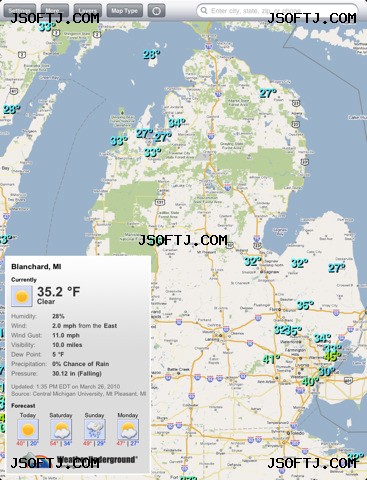Tap the 35° marker near Flint
This screenshot has width=367, height=480.
point(305,305)
